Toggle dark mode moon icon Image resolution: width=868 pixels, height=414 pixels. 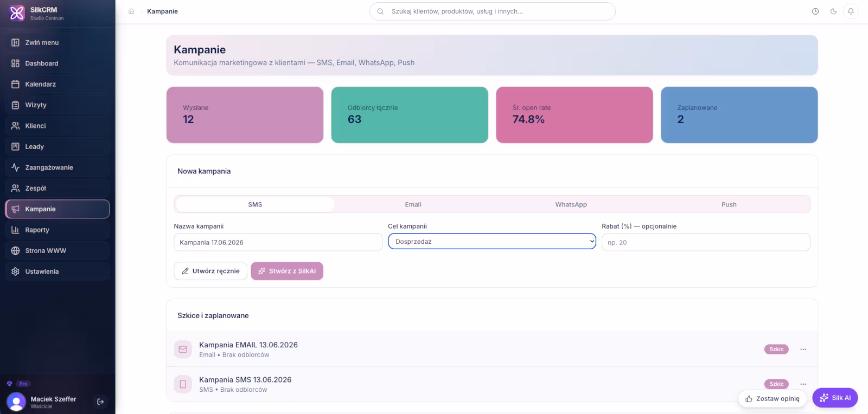[x=833, y=11]
